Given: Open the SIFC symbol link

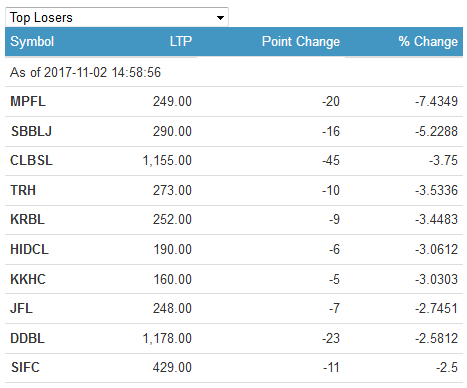Looking at the screenshot, I should point(25,367).
